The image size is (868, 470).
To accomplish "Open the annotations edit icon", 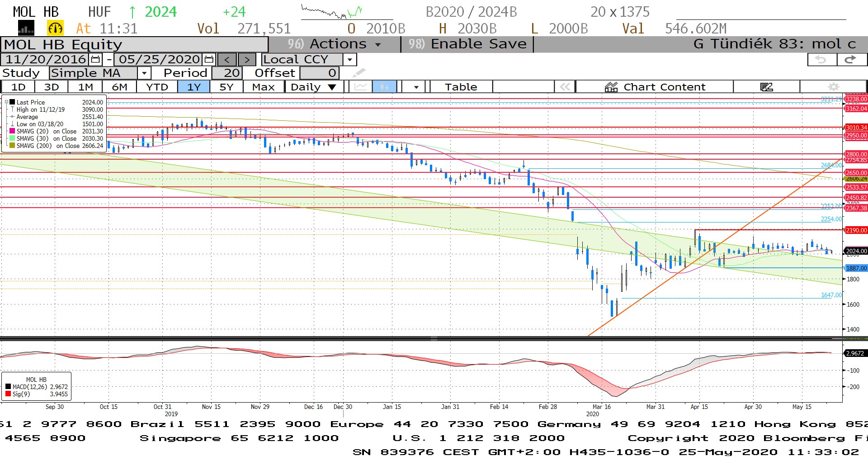I will click(766, 87).
